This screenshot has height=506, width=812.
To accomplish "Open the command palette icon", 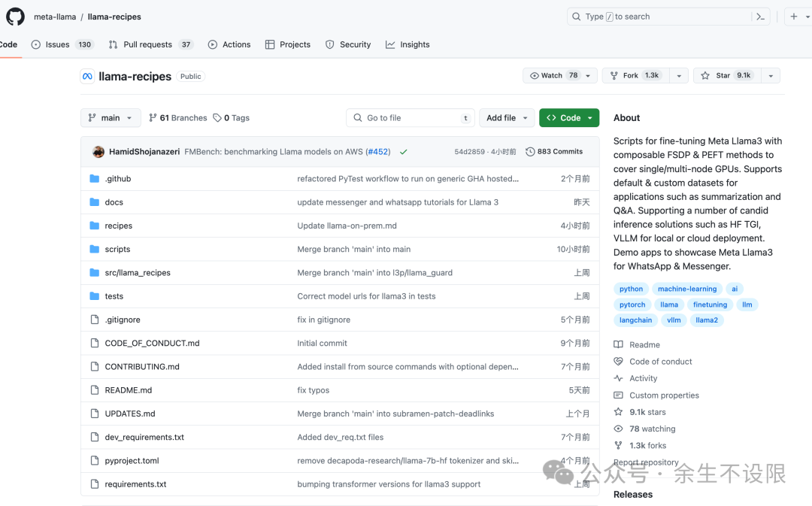I will tap(761, 17).
